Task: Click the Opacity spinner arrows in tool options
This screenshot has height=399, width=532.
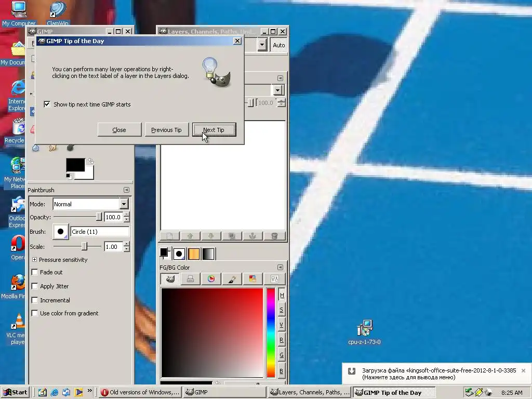Action: tap(127, 217)
